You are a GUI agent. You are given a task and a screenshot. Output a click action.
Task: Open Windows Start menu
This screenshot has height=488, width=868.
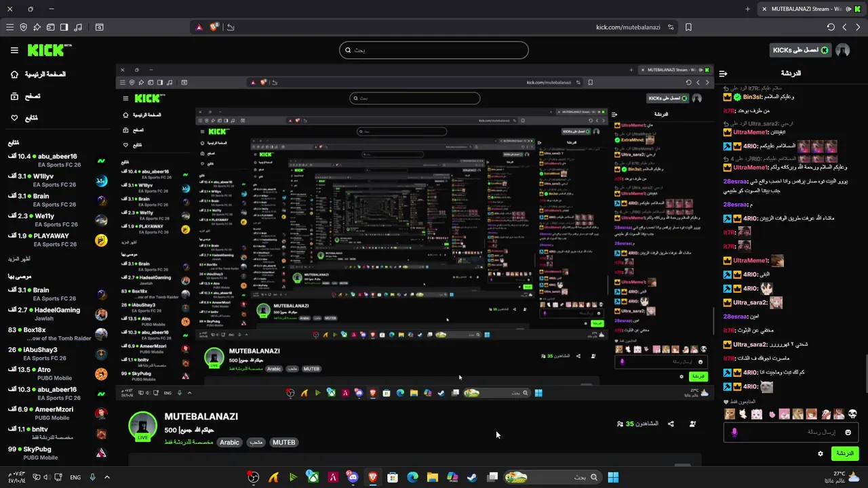click(x=613, y=477)
